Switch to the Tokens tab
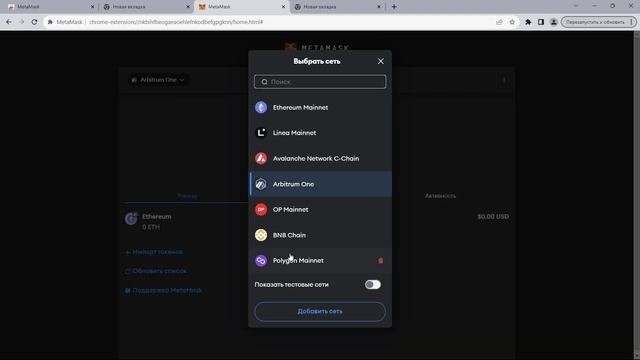The image size is (640, 360). coord(187,196)
